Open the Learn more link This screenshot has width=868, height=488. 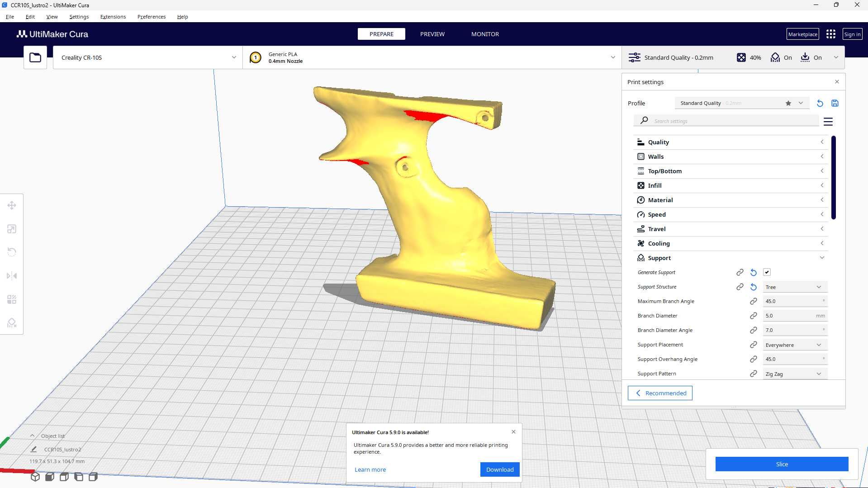tap(370, 469)
